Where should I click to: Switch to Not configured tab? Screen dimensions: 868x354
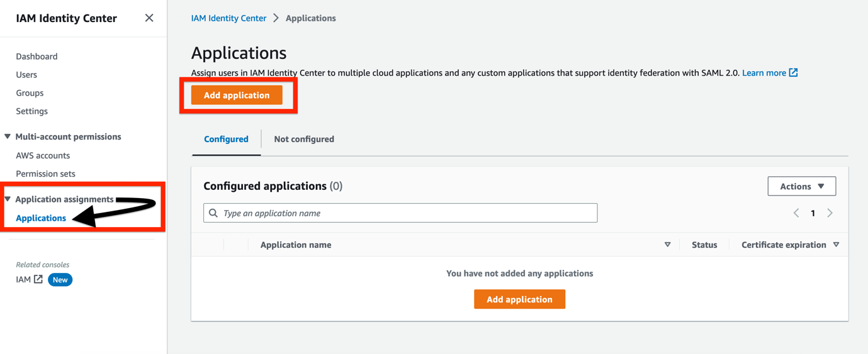coord(304,139)
